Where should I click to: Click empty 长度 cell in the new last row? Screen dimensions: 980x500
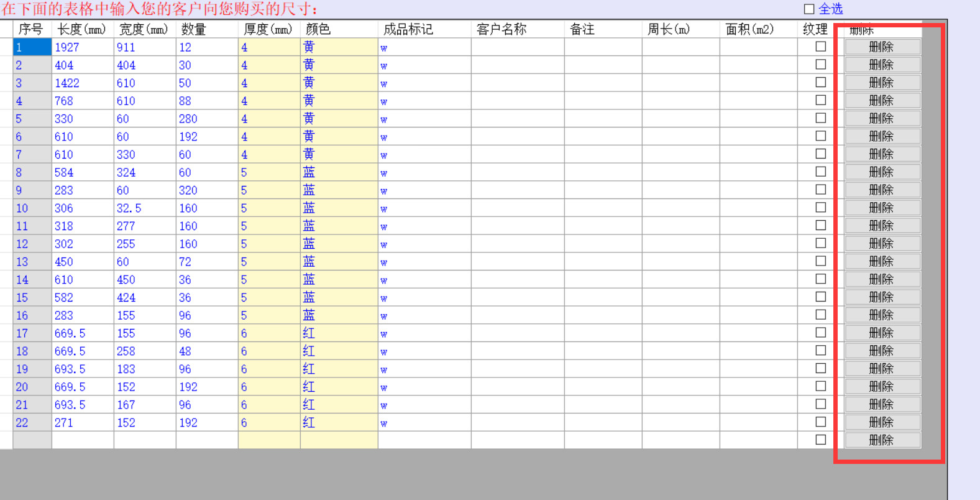pos(83,440)
